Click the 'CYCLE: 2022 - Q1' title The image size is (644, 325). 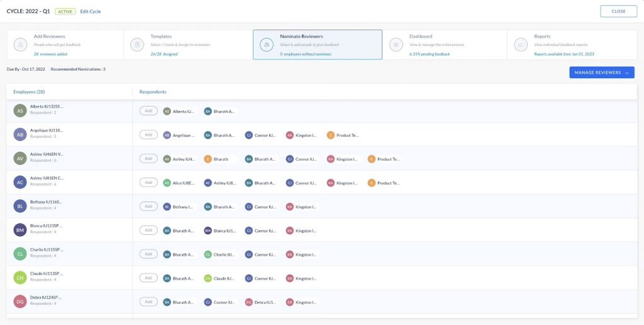(x=28, y=11)
